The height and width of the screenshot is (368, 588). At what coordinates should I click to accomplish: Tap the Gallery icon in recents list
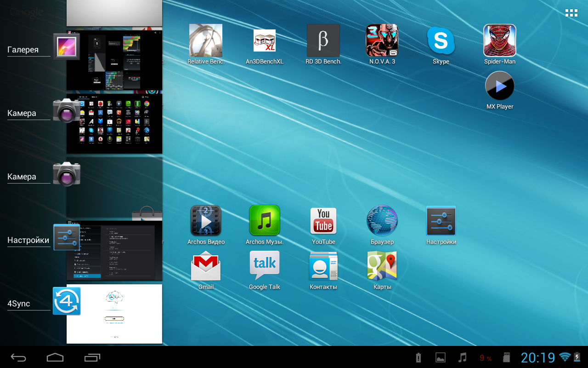(67, 46)
